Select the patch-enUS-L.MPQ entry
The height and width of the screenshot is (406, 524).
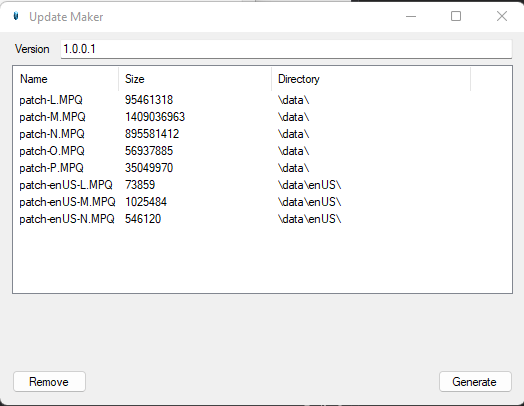click(x=66, y=185)
